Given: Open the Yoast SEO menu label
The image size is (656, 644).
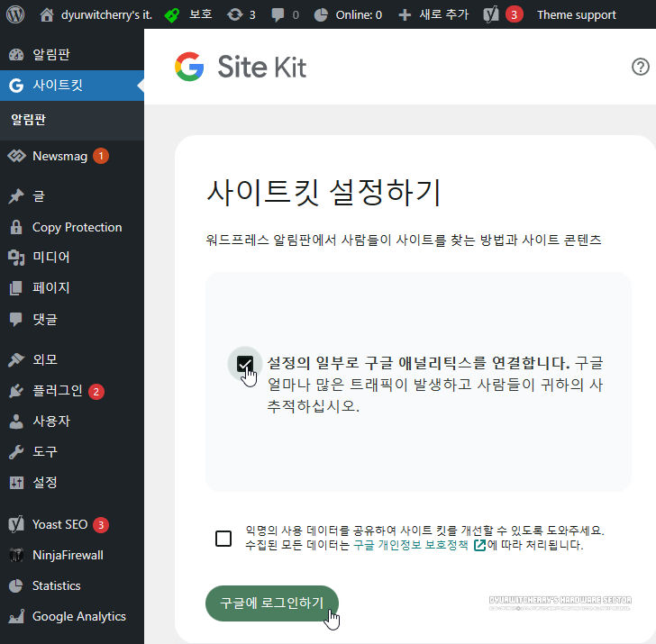Looking at the screenshot, I should (59, 524).
